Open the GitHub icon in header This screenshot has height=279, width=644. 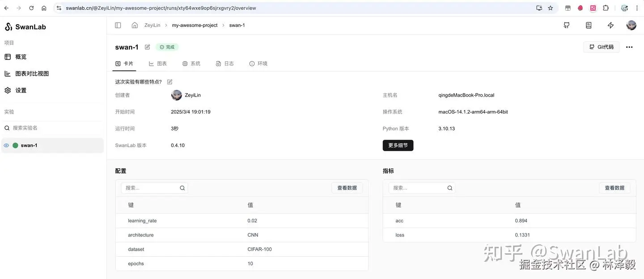567,25
